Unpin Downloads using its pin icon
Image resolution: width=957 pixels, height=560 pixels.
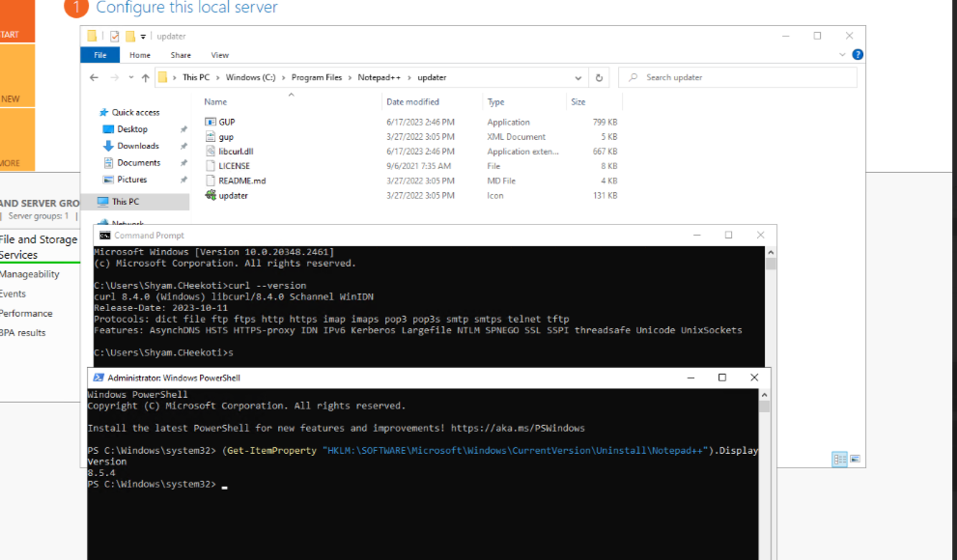[183, 146]
